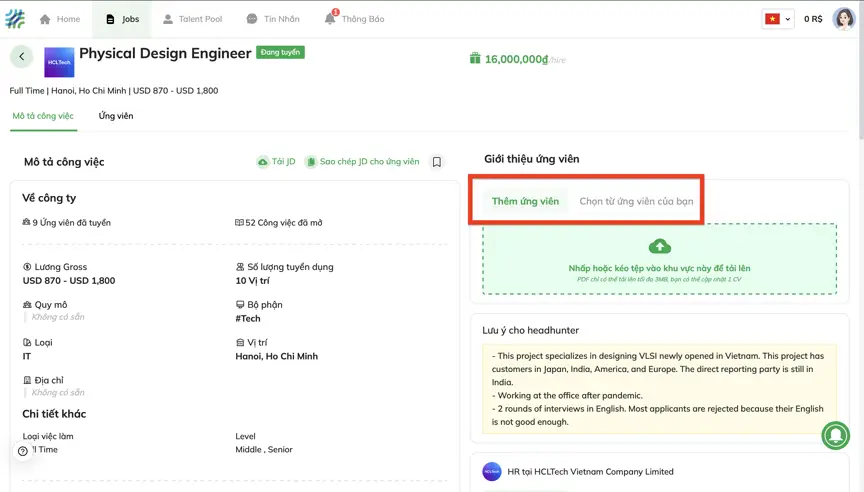
Task: Go to Talent Pool page
Action: pyautogui.click(x=192, y=19)
